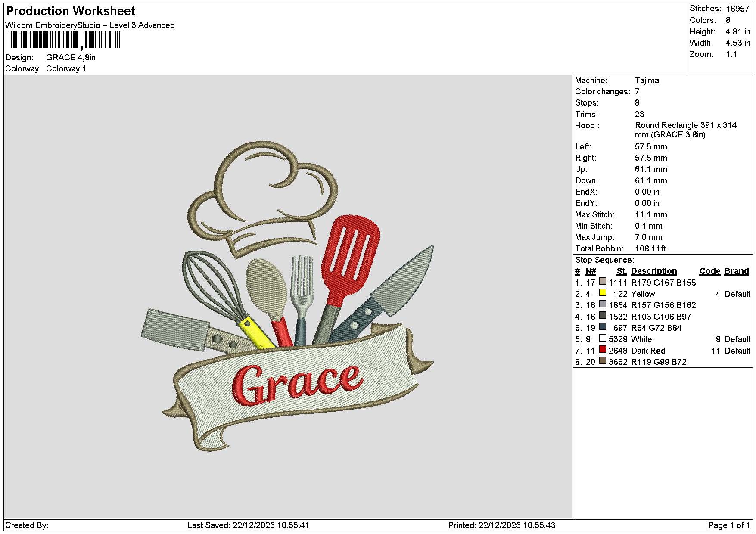Click the 'Created By:' footer label
Screen dimensions: 756x534
(x=27, y=525)
